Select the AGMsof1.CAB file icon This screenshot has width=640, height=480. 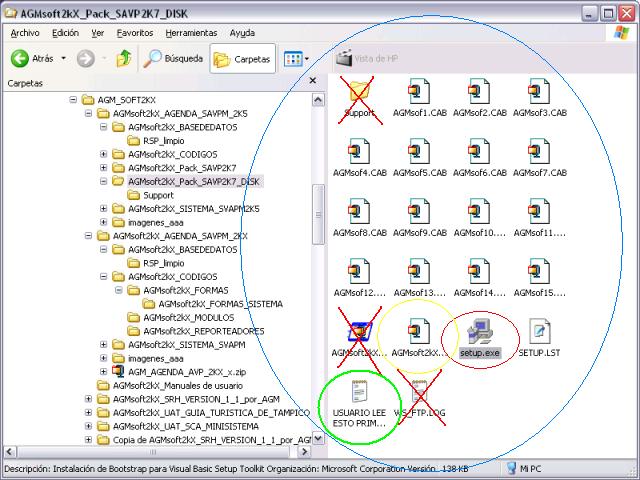click(x=419, y=92)
